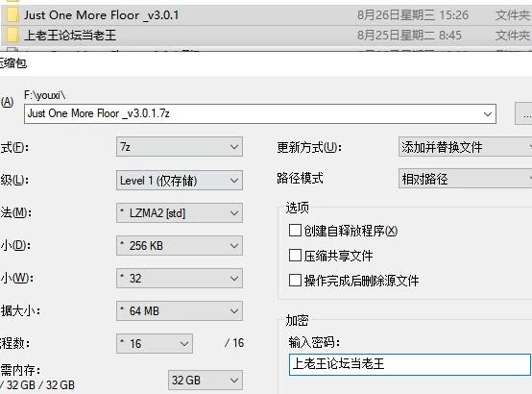Click date 8月25日星期二 8:45

(x=409, y=36)
